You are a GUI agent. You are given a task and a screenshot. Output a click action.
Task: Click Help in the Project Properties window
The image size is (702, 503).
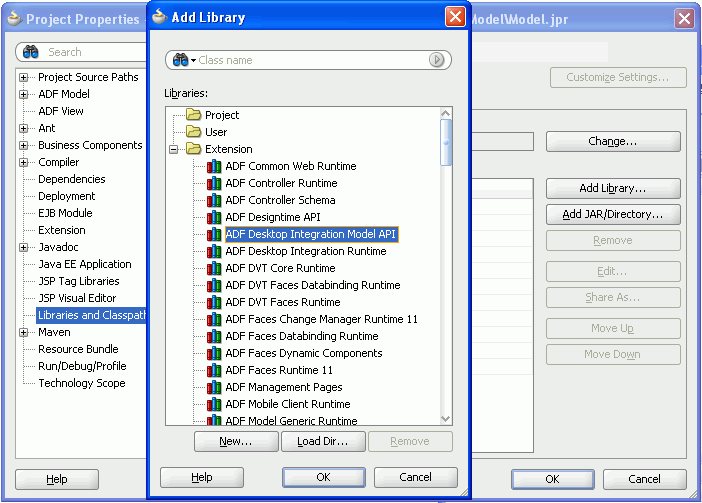(x=57, y=479)
